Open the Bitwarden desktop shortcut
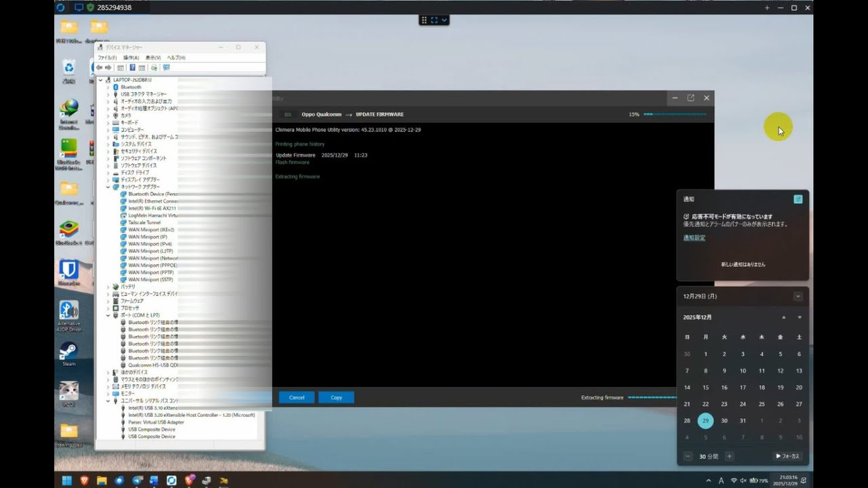This screenshot has width=868, height=488. pos(68,272)
